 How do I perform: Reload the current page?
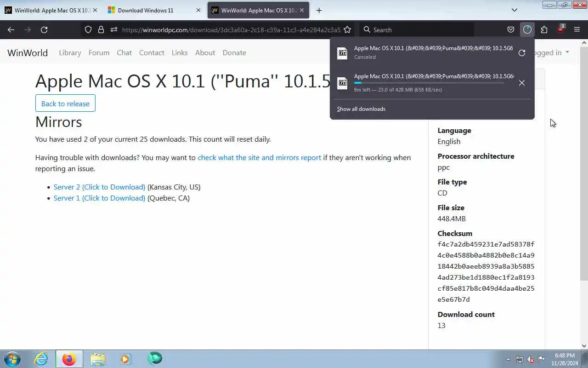[44, 29]
